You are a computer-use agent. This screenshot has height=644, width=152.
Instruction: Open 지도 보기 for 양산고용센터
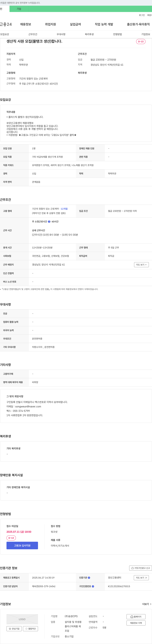point(141,578)
